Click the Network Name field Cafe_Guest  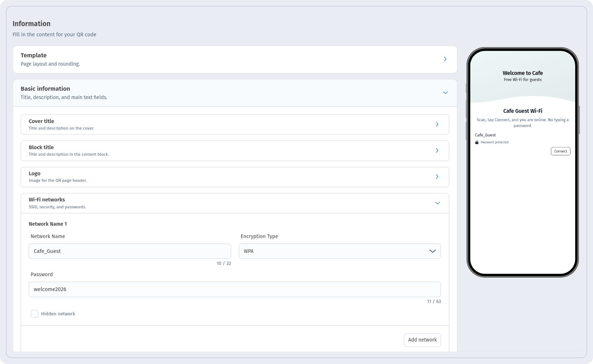(x=130, y=251)
